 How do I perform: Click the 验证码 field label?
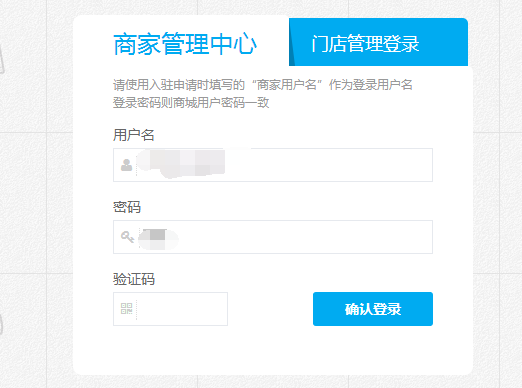[134, 279]
